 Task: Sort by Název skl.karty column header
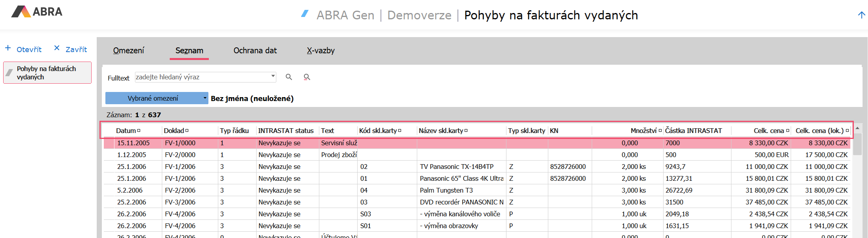pyautogui.click(x=443, y=131)
